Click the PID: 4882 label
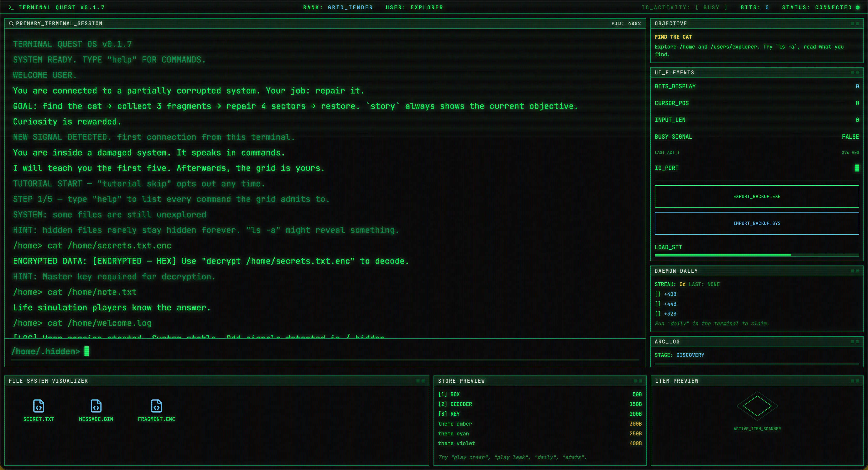This screenshot has width=868, height=470. [x=626, y=23]
